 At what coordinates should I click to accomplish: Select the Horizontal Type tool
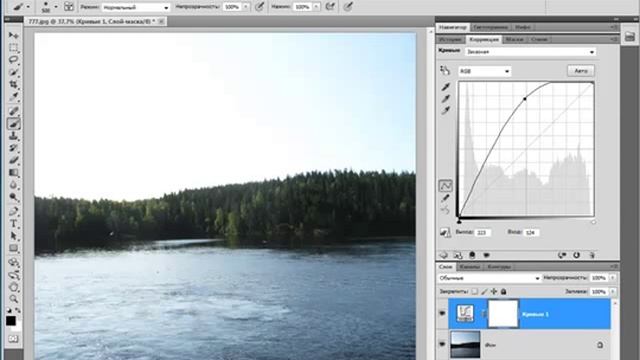pyautogui.click(x=13, y=224)
